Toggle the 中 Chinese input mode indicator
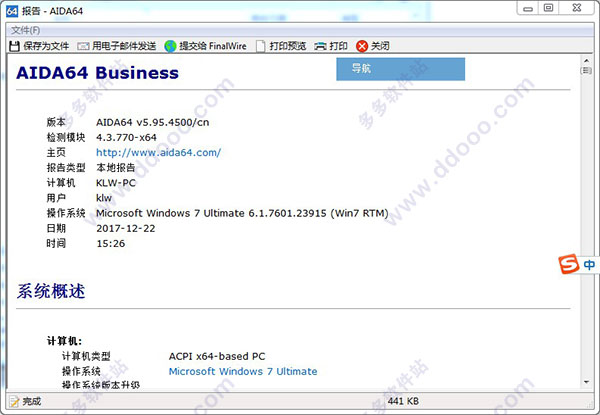 pos(589,264)
